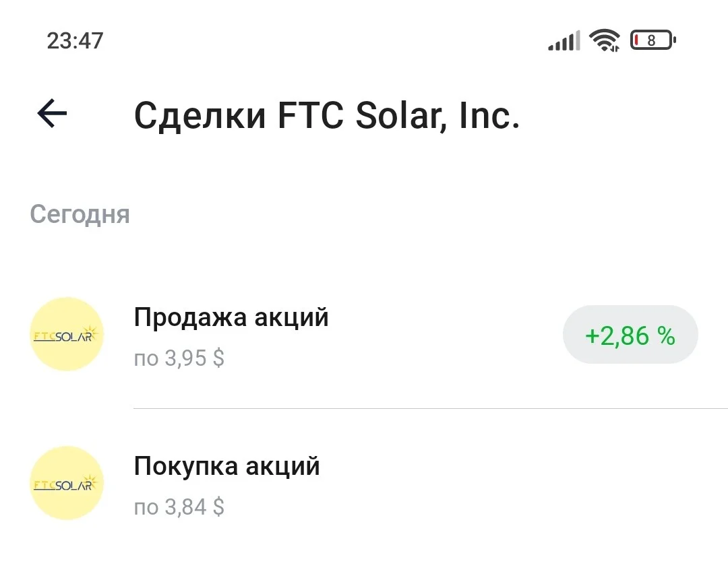Open the Покупка акций deal
728x584 pixels.
click(364, 483)
